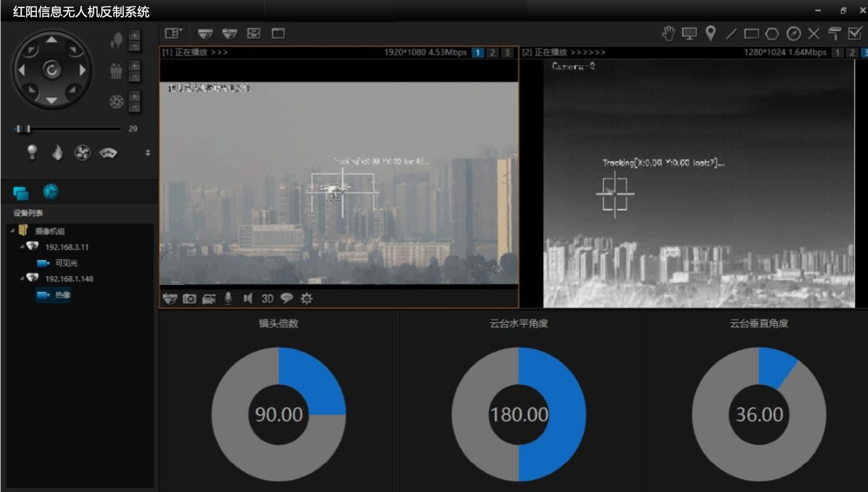
Task: Open the screen layout dropdown
Action: click(173, 32)
